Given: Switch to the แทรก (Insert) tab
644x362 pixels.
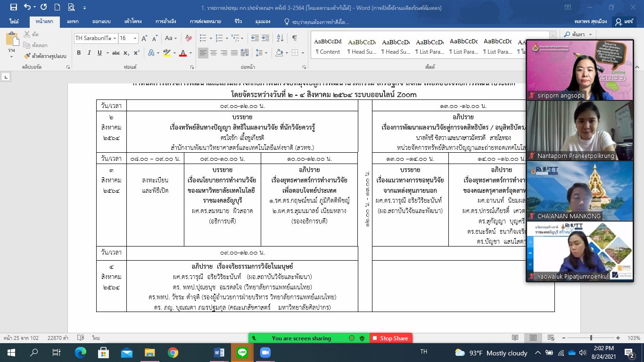Looking at the screenshot, I should [73, 22].
